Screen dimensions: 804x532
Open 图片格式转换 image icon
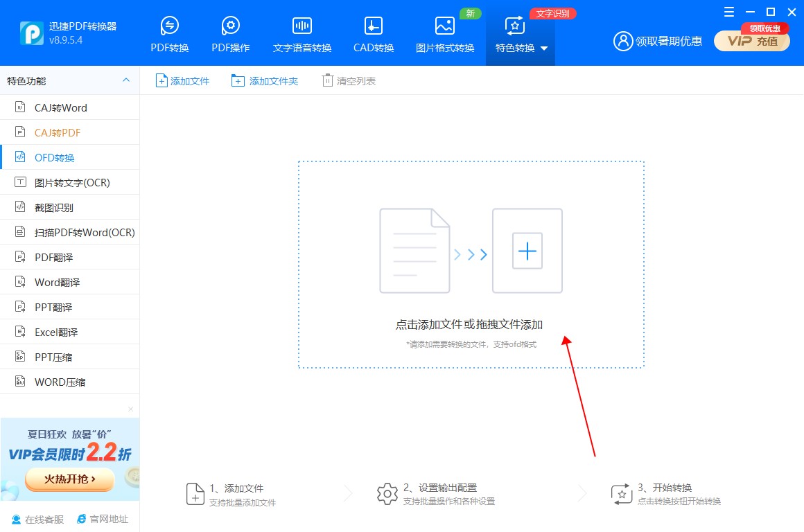445,26
